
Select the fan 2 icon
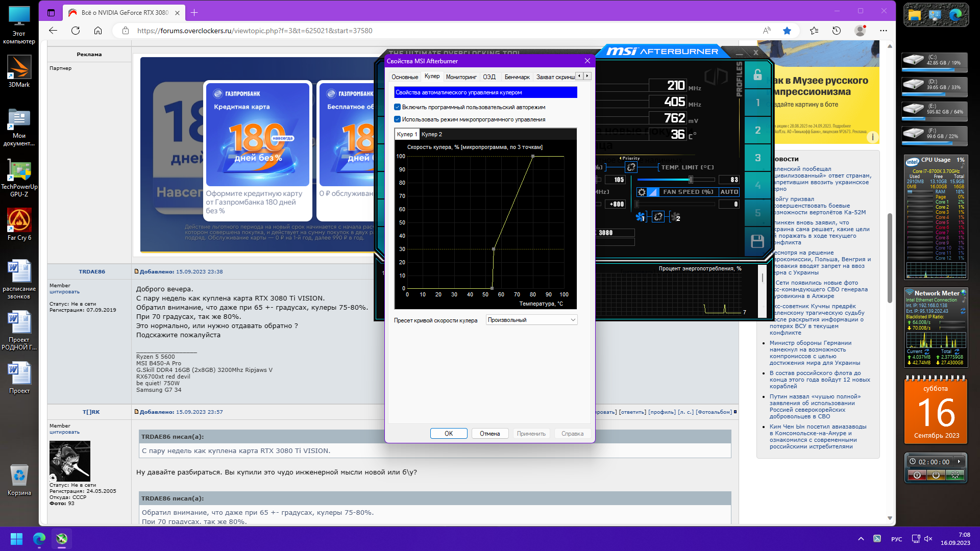675,217
